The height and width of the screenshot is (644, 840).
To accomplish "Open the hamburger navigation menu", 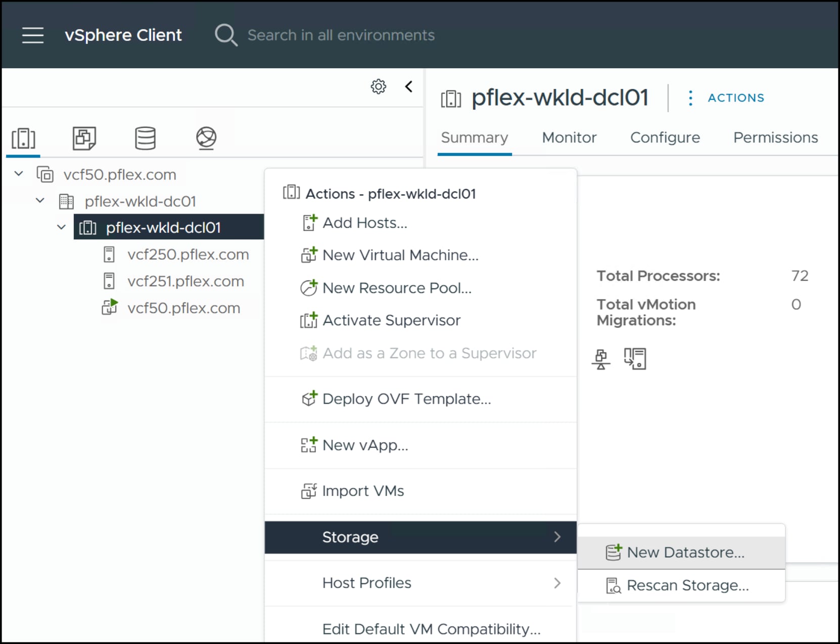I will (33, 35).
